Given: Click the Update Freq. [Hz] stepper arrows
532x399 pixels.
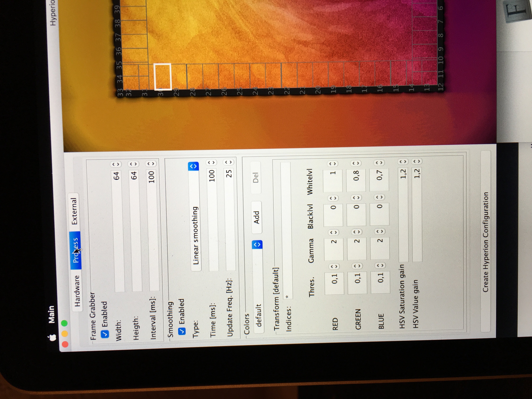Looking at the screenshot, I should [229, 162].
